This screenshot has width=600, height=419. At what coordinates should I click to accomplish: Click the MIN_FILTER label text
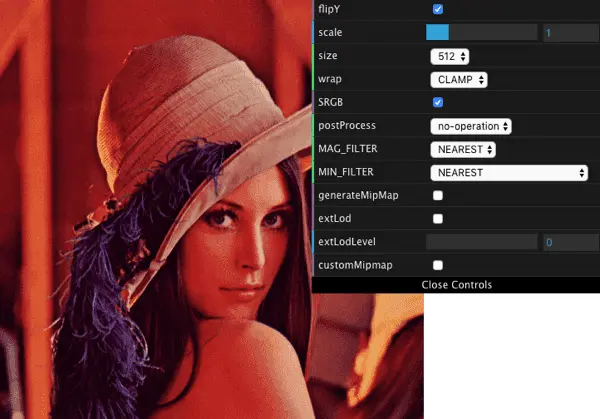click(x=346, y=172)
